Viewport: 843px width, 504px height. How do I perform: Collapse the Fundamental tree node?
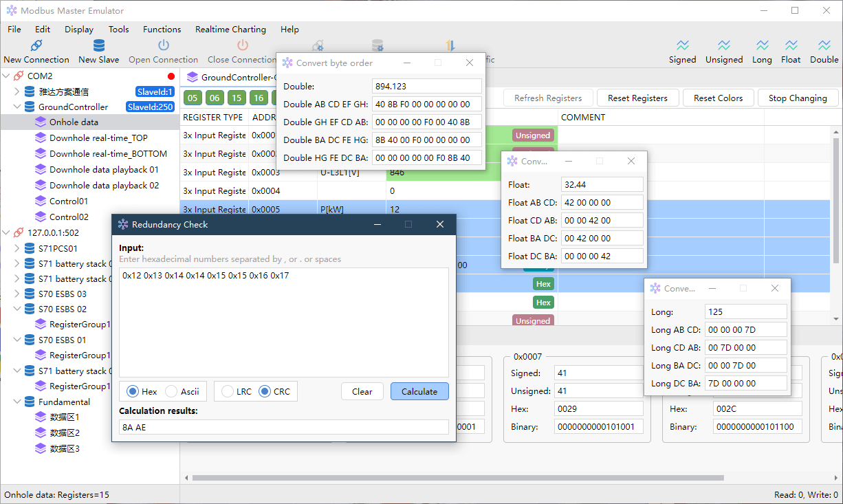17,402
